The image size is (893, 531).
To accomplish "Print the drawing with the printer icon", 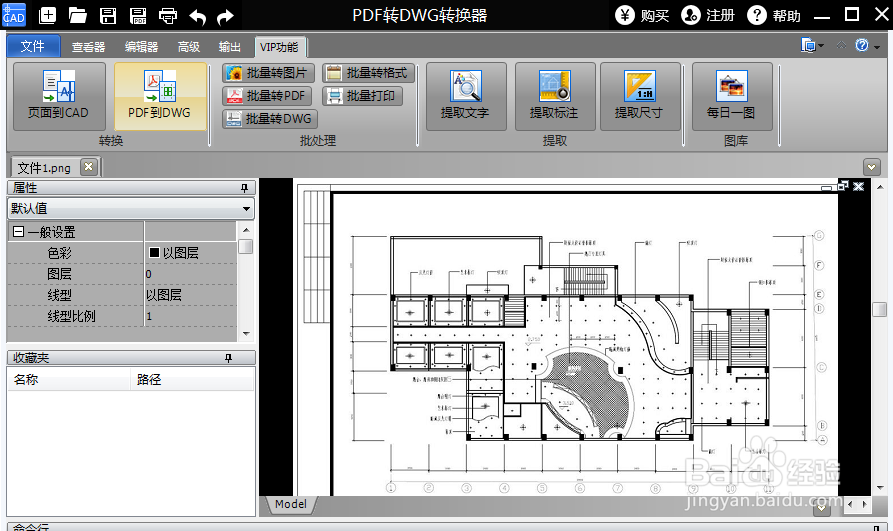I will [167, 15].
